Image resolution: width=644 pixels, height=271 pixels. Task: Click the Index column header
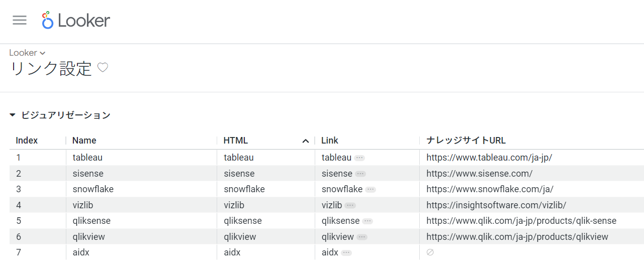(27, 141)
